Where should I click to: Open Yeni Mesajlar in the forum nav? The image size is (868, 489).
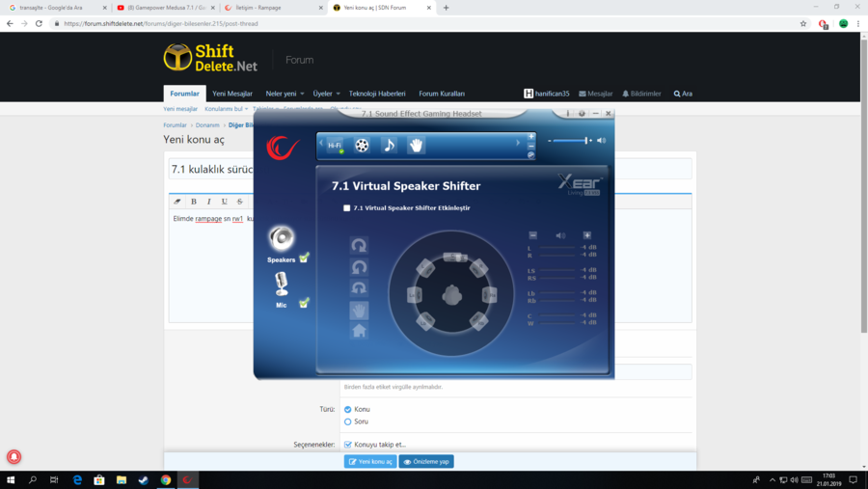click(x=232, y=94)
